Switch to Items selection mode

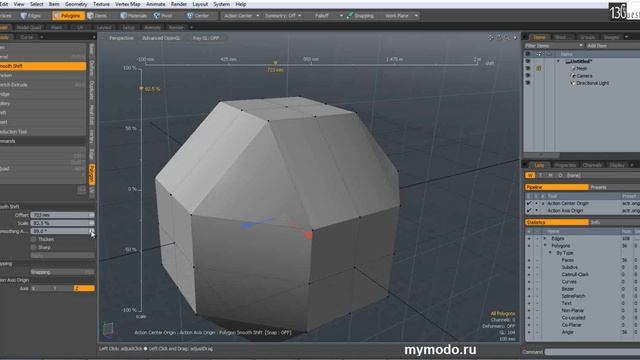tap(98, 16)
